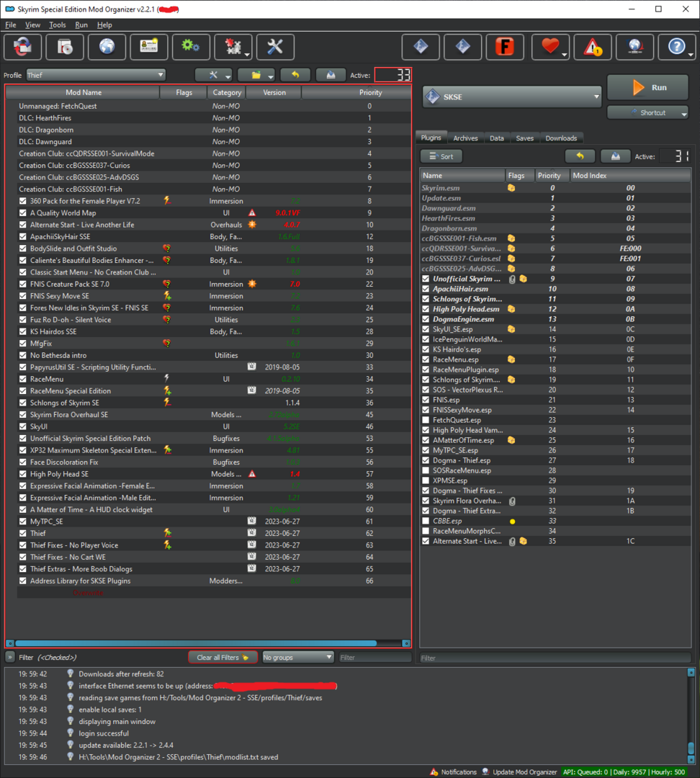
Task: Toggle the Thief mod checkbox
Action: (x=23, y=533)
